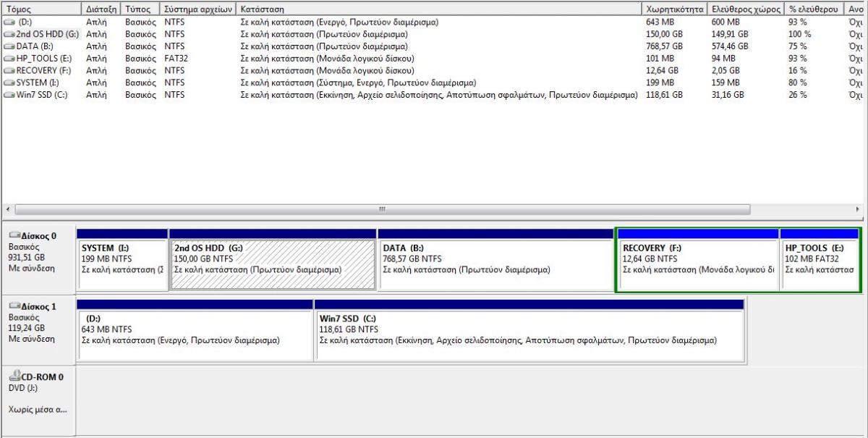Click the '574,46 GB' free space value

(730, 46)
